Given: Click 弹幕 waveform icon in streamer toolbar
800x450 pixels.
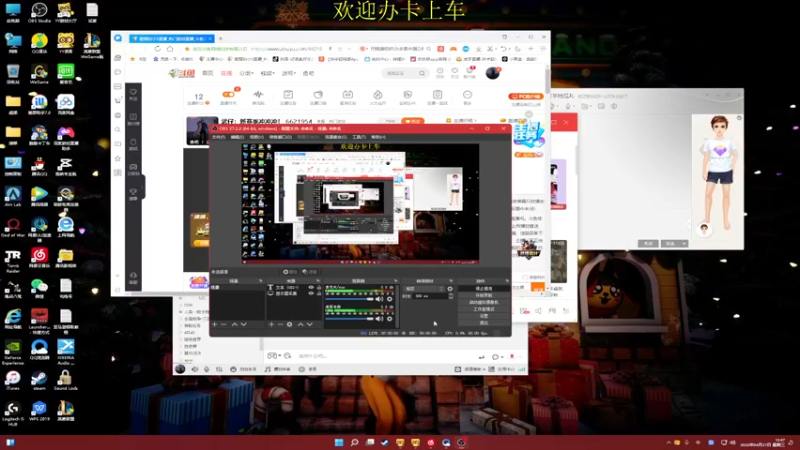Looking at the screenshot, I should point(258,95).
